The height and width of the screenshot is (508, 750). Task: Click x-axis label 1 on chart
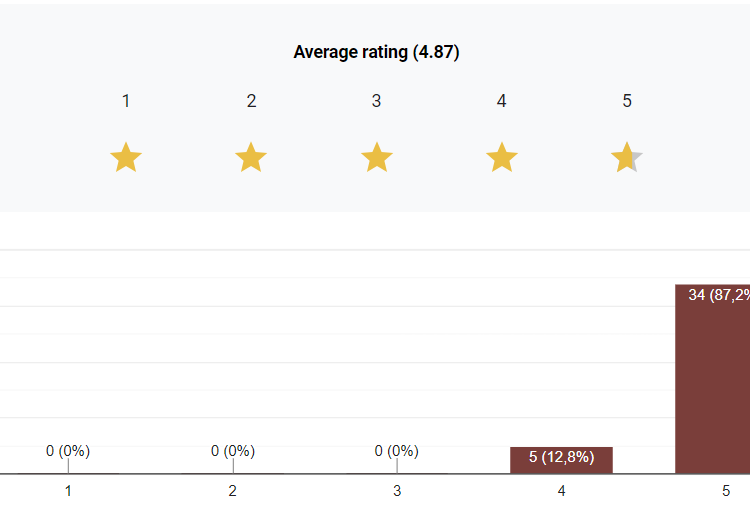coord(68,491)
